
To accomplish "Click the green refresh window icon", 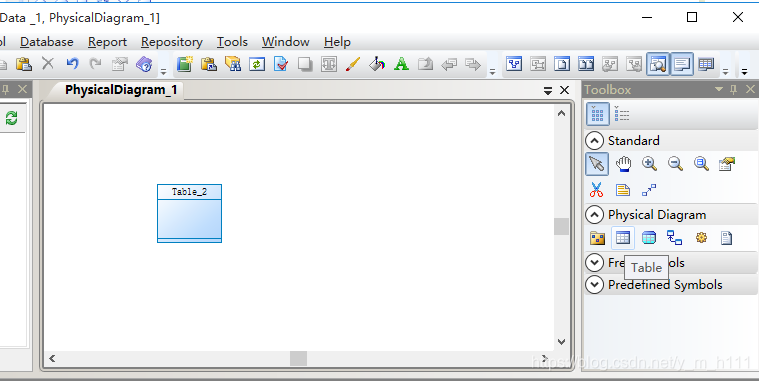I will tap(257, 64).
